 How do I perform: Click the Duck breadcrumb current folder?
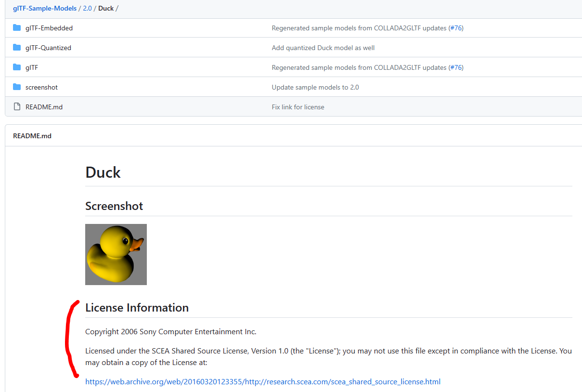click(x=106, y=9)
